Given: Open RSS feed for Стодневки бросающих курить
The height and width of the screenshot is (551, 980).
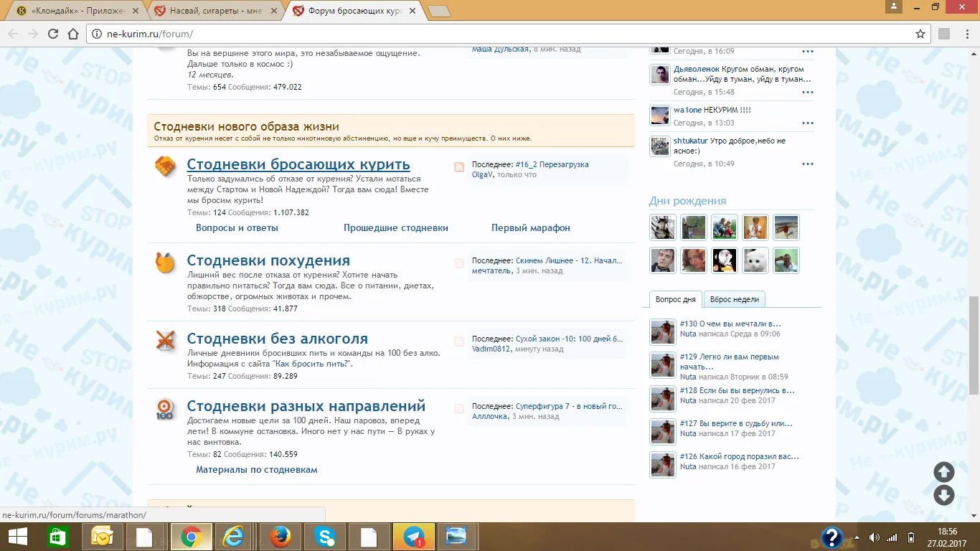Looking at the screenshot, I should click(x=459, y=167).
